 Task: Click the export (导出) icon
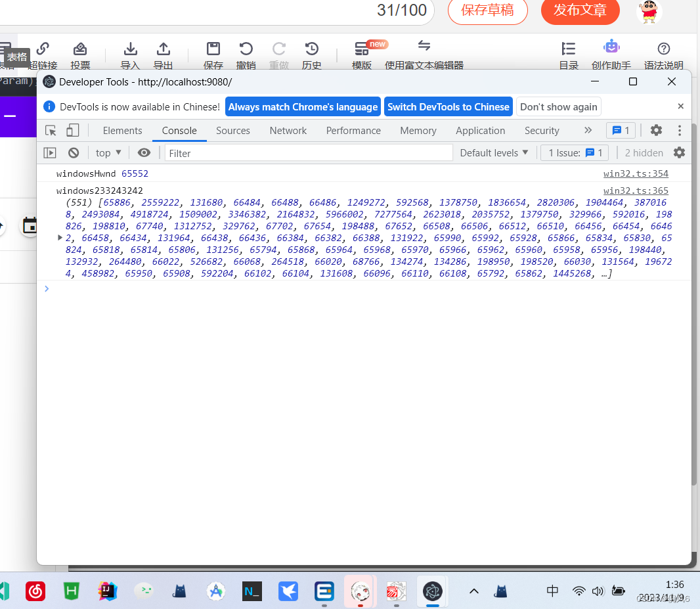(164, 55)
